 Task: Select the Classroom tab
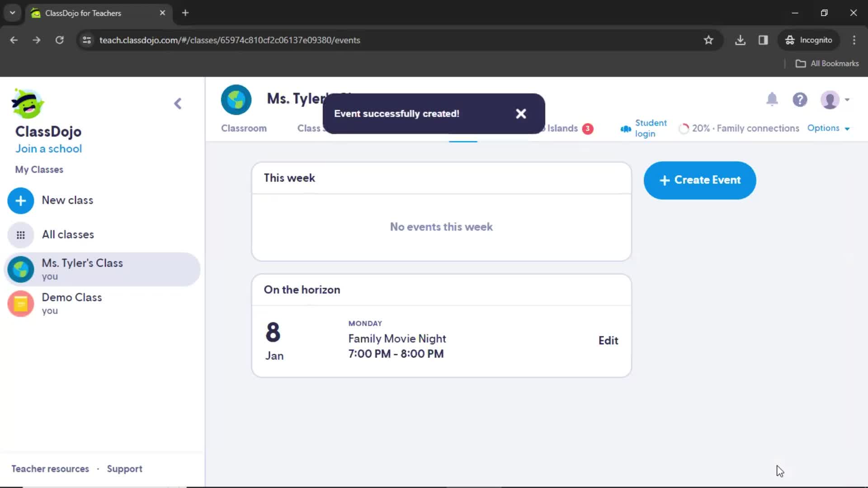click(x=244, y=128)
